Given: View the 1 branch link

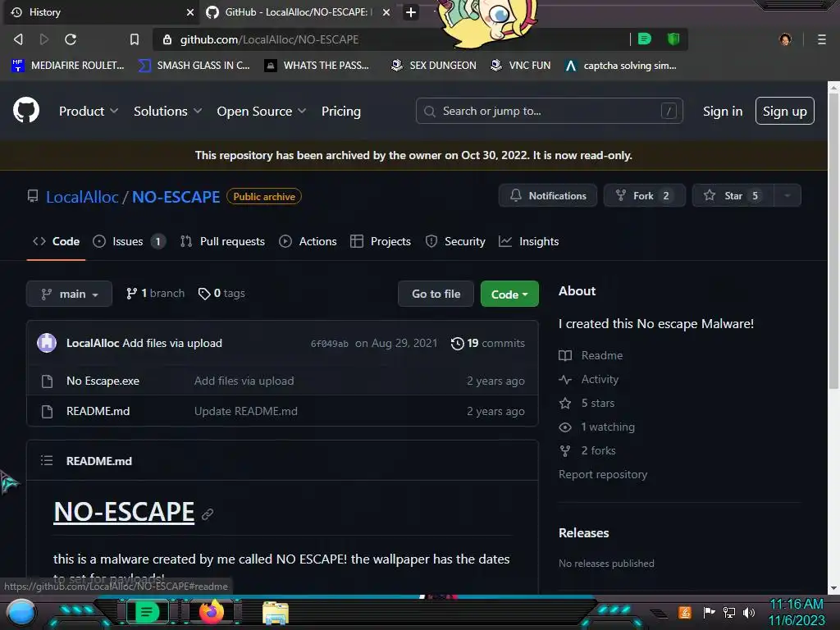Looking at the screenshot, I should [x=155, y=293].
